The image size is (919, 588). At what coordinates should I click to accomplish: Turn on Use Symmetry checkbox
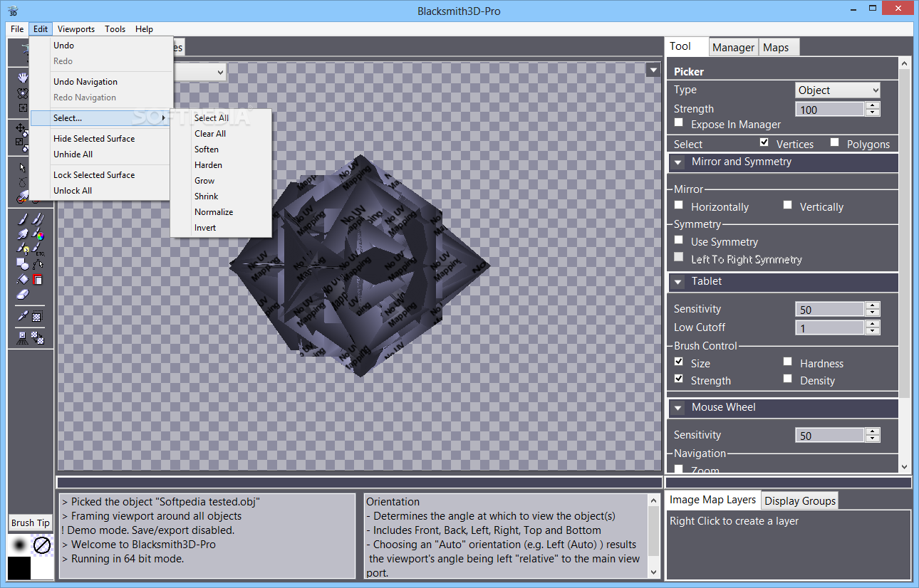coord(679,240)
